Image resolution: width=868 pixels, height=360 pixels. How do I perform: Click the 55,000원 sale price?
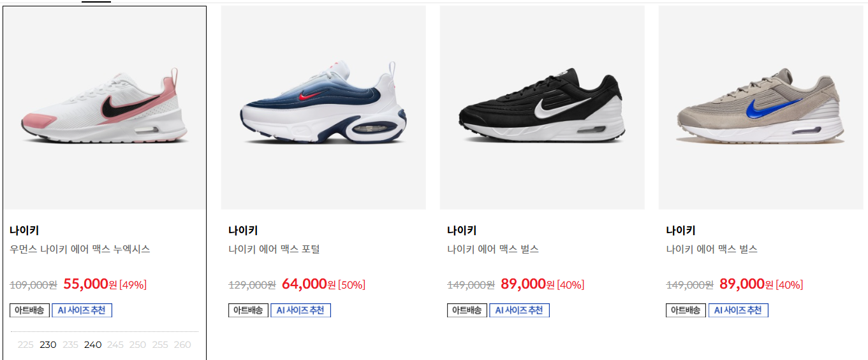(x=90, y=284)
